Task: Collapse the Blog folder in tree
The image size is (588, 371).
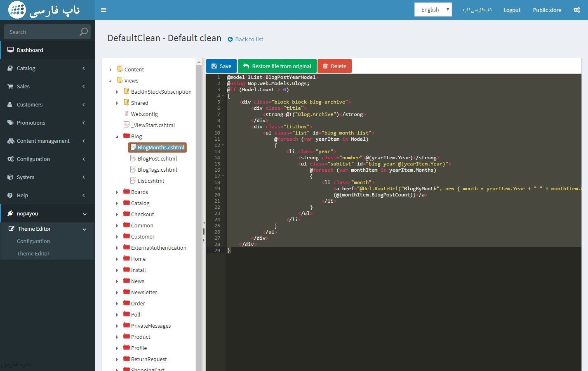Action: click(x=117, y=136)
